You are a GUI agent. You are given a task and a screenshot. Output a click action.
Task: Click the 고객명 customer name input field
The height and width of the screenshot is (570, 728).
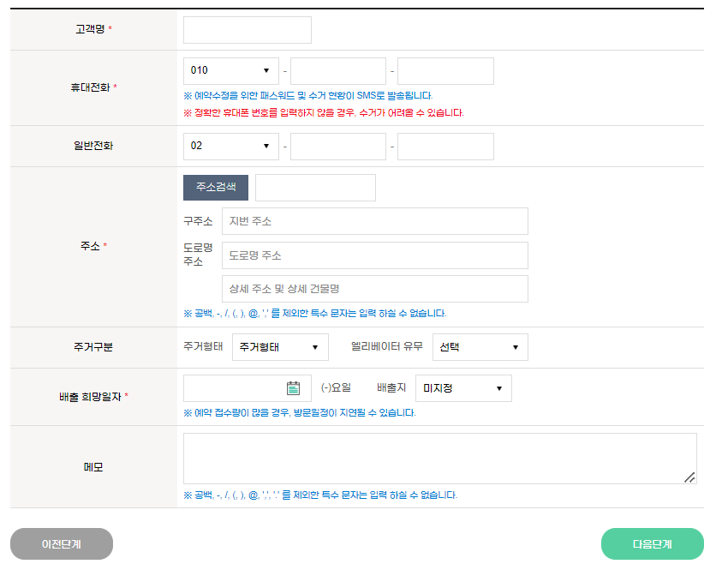pyautogui.click(x=247, y=29)
